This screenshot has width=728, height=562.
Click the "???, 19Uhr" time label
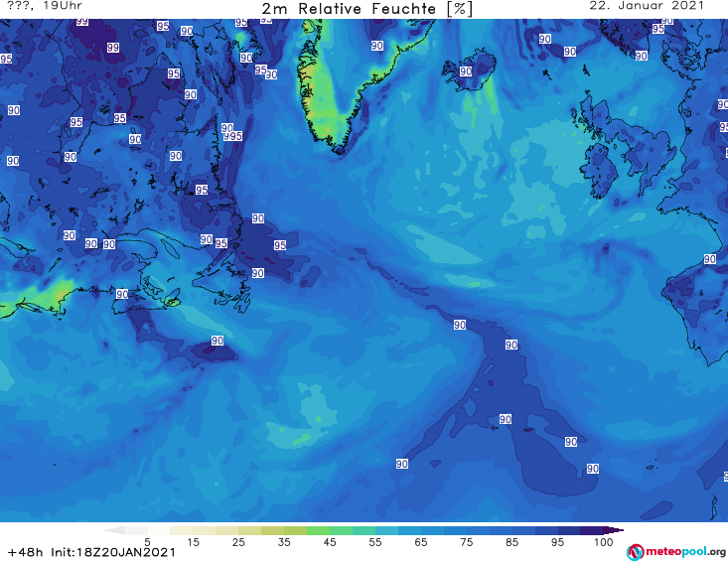(x=45, y=6)
